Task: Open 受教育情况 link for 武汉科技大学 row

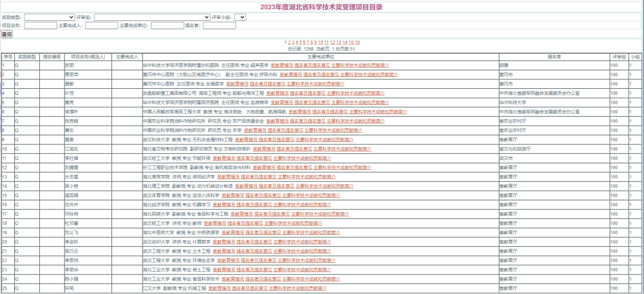Action: point(246,140)
